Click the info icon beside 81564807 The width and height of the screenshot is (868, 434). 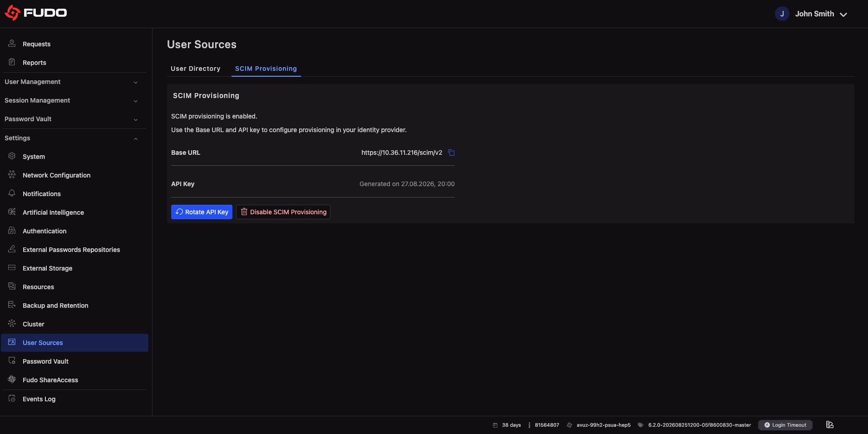[529, 425]
